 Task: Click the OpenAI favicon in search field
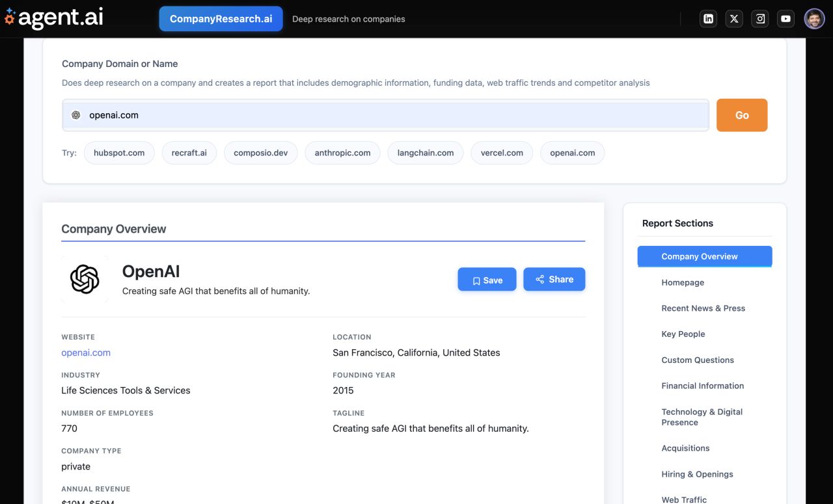76,115
